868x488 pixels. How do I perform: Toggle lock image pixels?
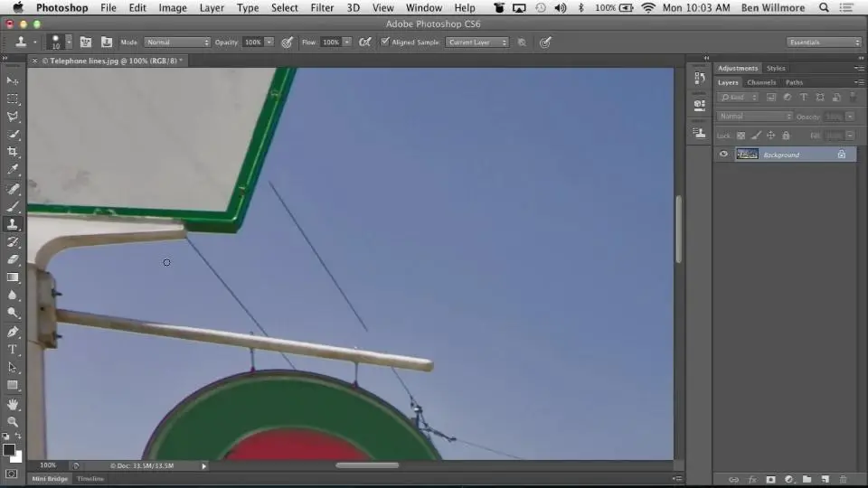[x=756, y=136]
